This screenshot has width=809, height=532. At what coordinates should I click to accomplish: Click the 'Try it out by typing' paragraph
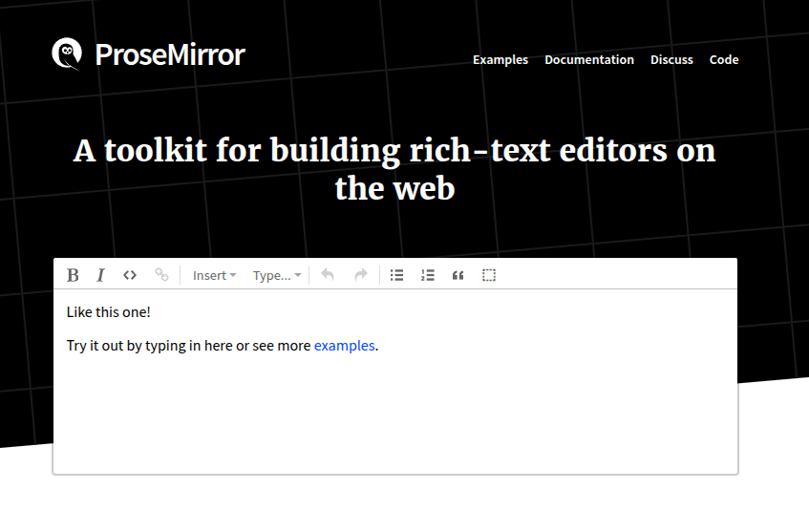(223, 345)
